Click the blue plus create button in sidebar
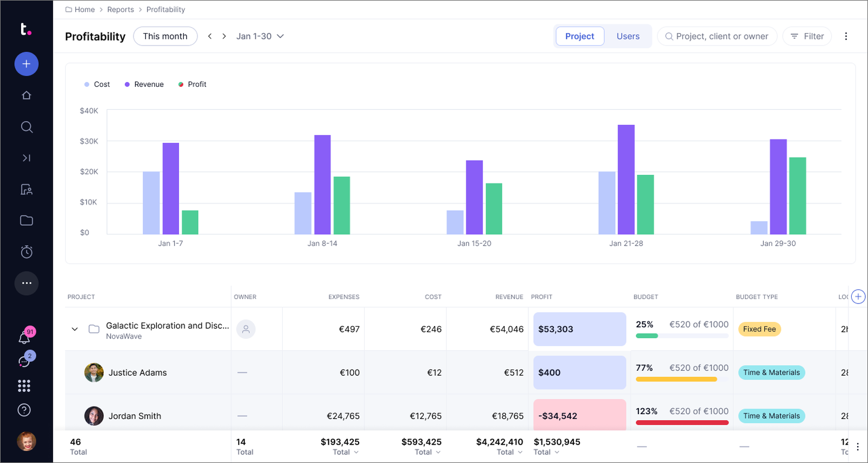The height and width of the screenshot is (463, 868). [x=26, y=64]
